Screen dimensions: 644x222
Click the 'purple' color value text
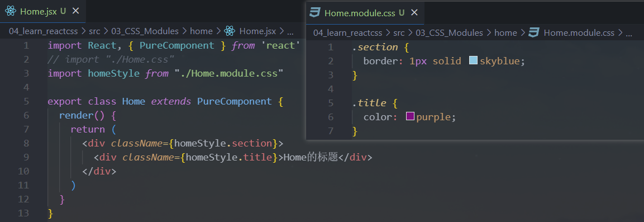click(x=434, y=117)
